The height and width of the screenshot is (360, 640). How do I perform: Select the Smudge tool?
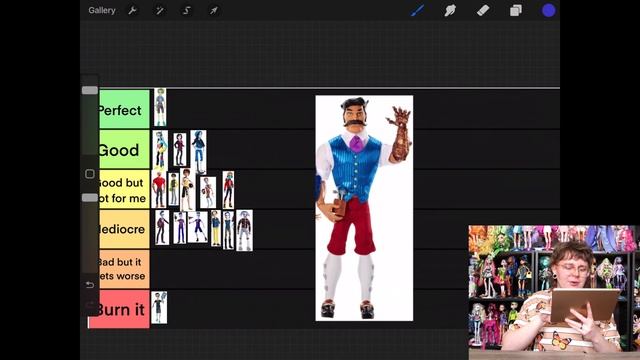(450, 11)
